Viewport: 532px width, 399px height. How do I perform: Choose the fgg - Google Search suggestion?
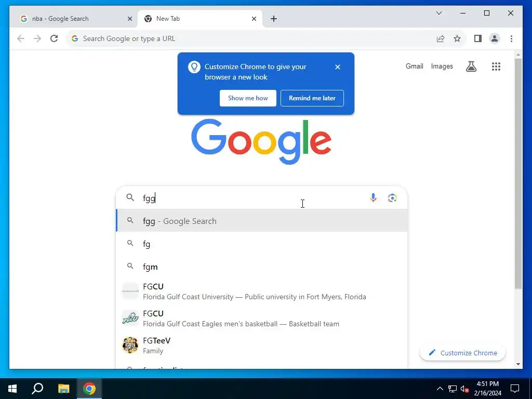[x=262, y=221]
